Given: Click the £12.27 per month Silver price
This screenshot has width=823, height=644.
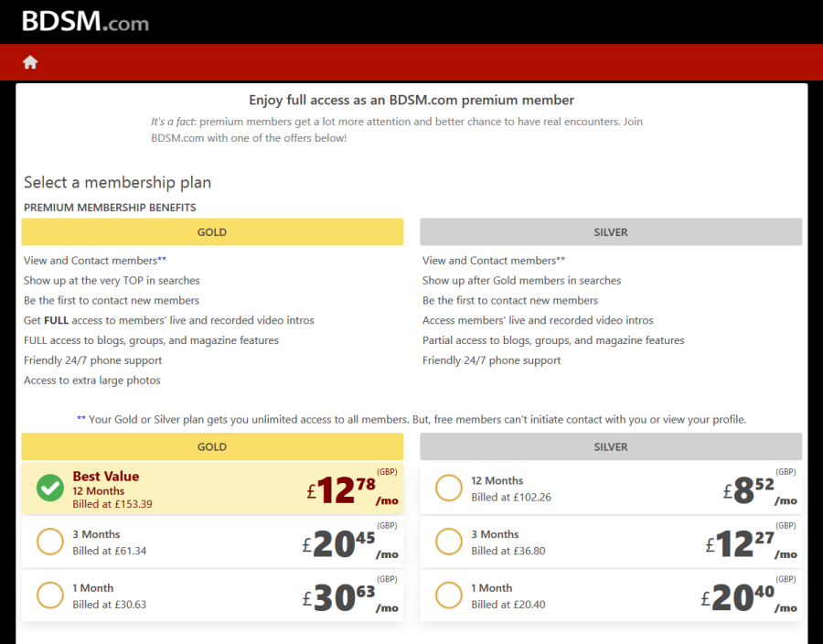Looking at the screenshot, I should [751, 543].
